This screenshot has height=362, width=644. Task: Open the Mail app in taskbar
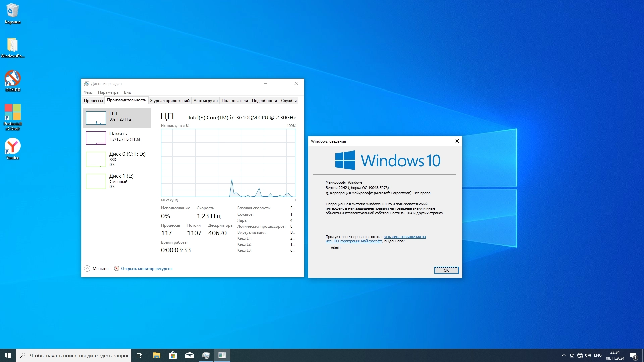(189, 355)
